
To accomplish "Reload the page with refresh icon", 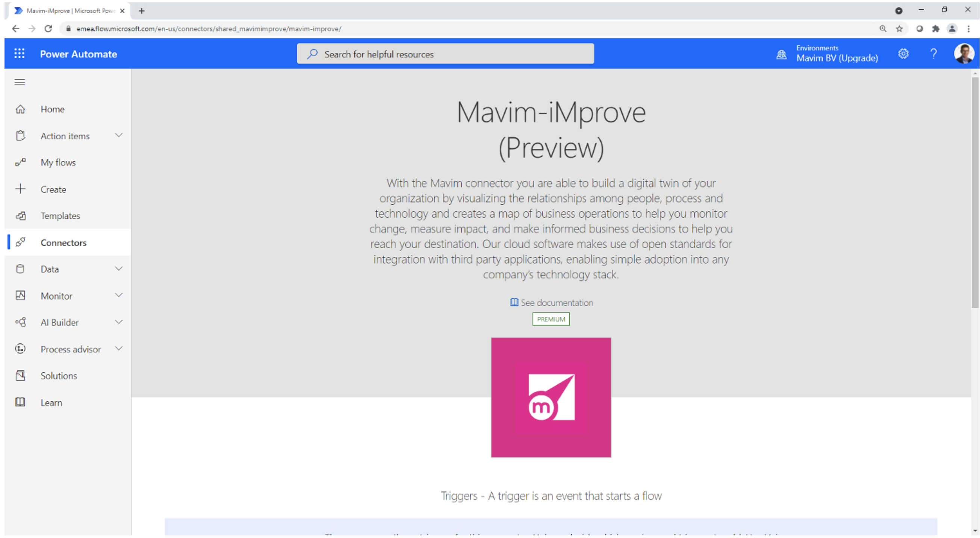I will 48,29.
